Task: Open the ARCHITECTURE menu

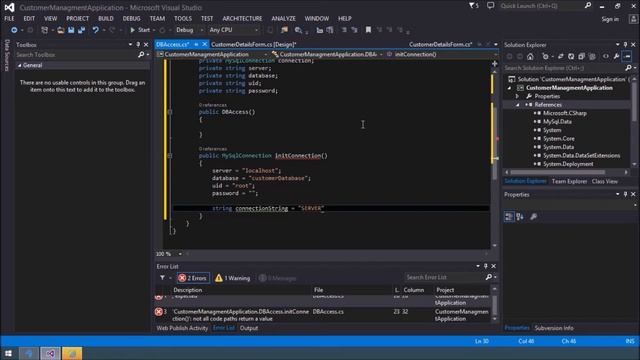Action: pyautogui.click(x=242, y=18)
